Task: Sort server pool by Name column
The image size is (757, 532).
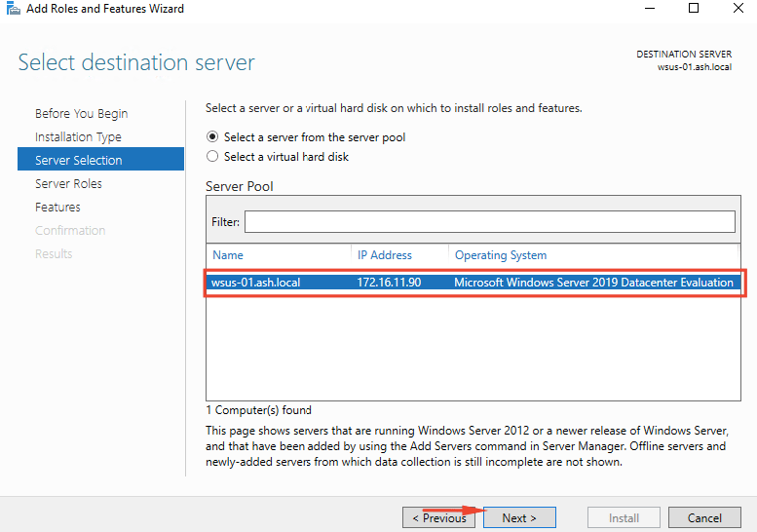Action: [228, 255]
